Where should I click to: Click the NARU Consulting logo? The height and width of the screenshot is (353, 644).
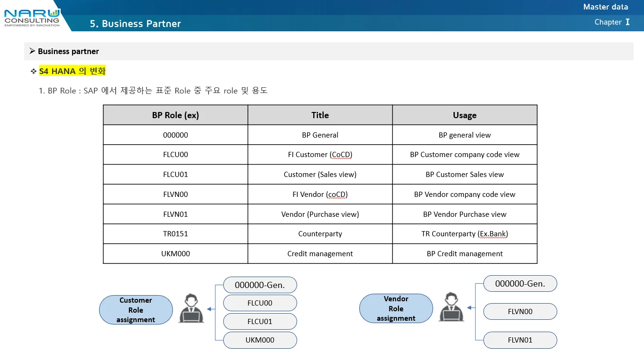point(32,18)
